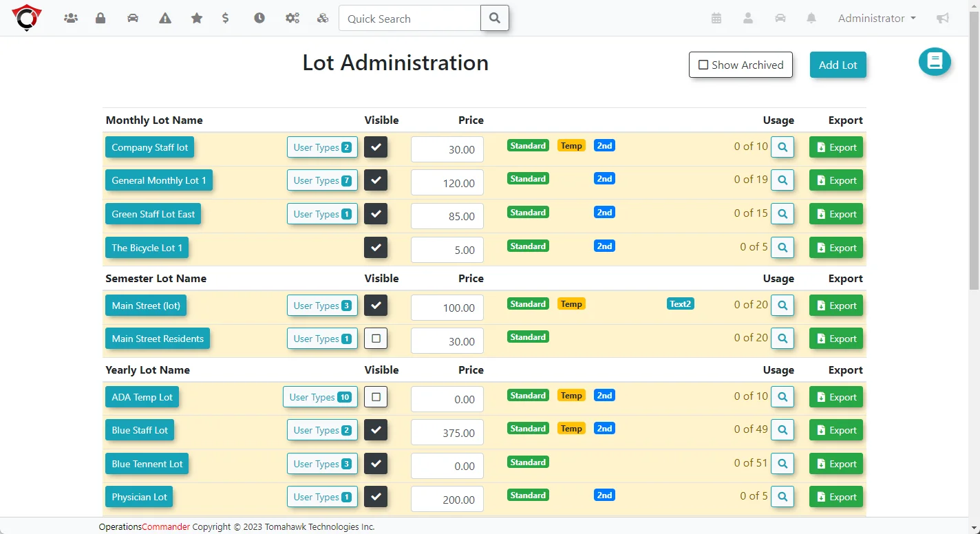This screenshot has height=534, width=980.
Task: Open User Types for General Monthly Lot 1
Action: coord(322,180)
